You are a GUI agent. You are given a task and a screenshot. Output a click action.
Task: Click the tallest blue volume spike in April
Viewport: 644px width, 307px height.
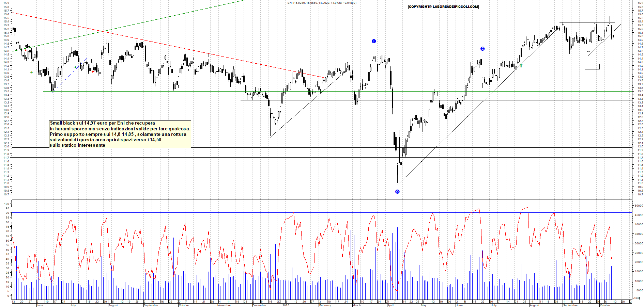pyautogui.click(x=394, y=238)
